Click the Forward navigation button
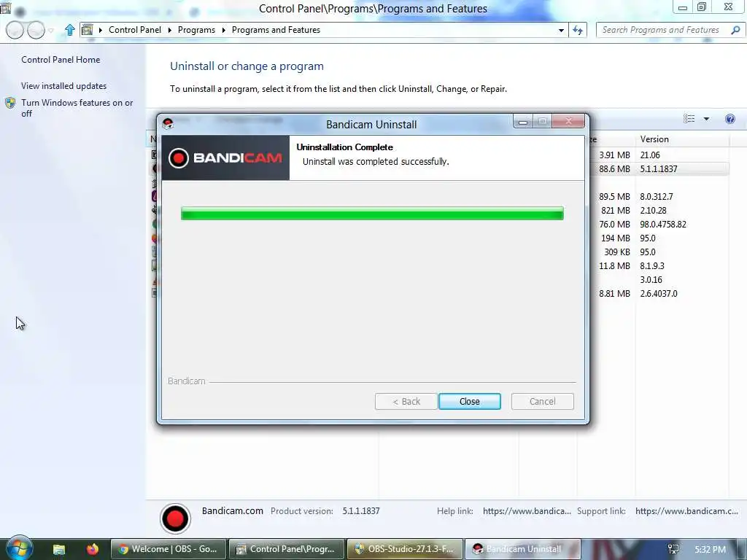The height and width of the screenshot is (560, 747). coord(36,30)
